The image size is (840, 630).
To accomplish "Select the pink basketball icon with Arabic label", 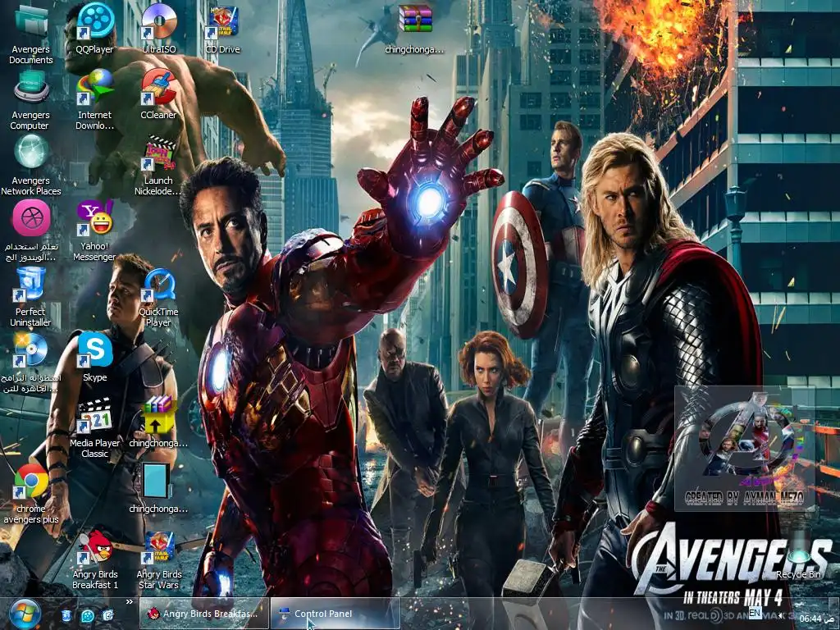I will click(x=30, y=231).
